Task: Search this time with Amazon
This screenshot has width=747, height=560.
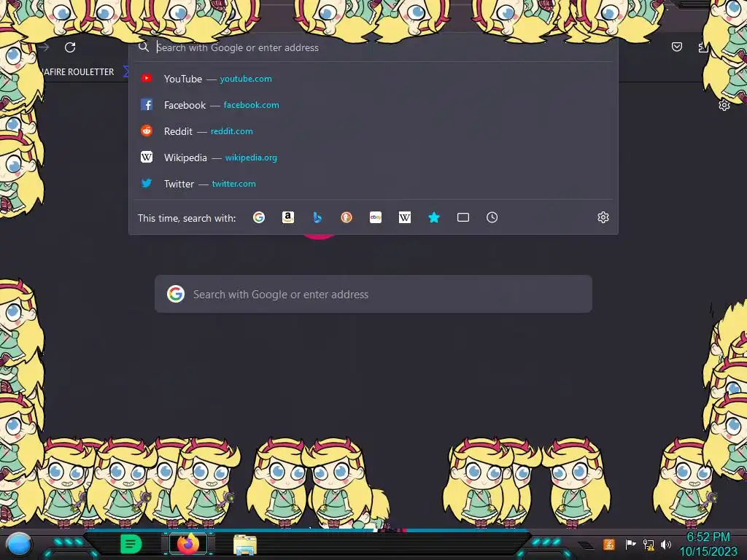Action: (287, 217)
